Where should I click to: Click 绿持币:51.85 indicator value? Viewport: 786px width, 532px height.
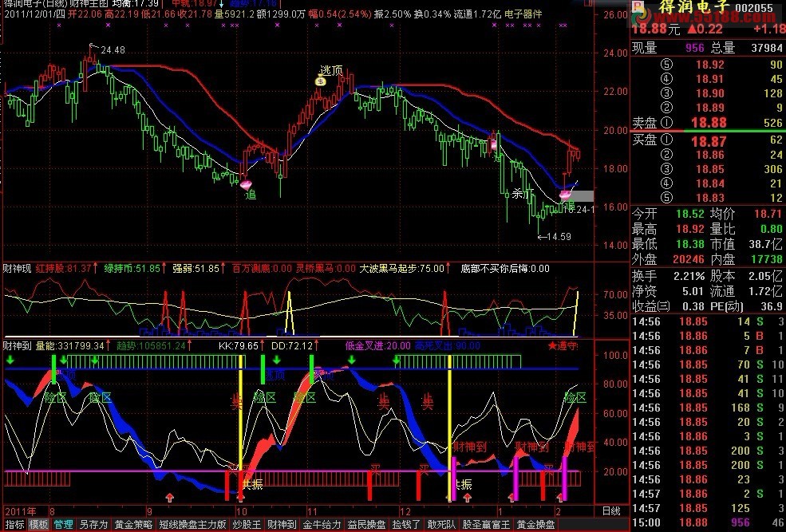pos(132,269)
